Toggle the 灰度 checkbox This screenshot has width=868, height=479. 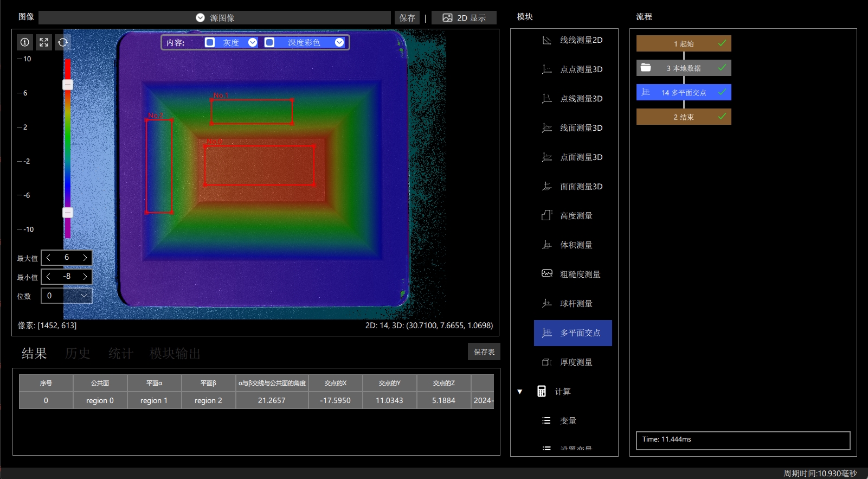pyautogui.click(x=210, y=42)
